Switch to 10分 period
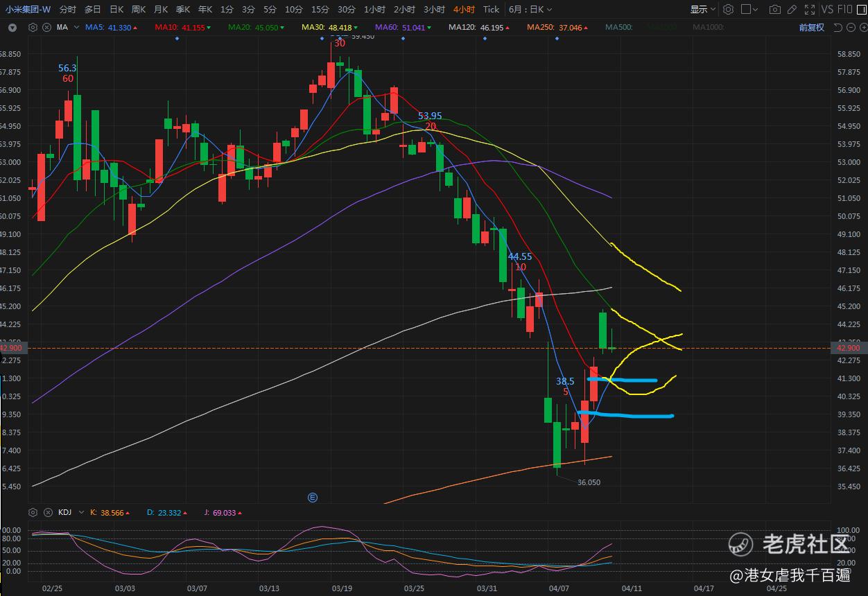This screenshot has height=596, width=868. coord(294,9)
